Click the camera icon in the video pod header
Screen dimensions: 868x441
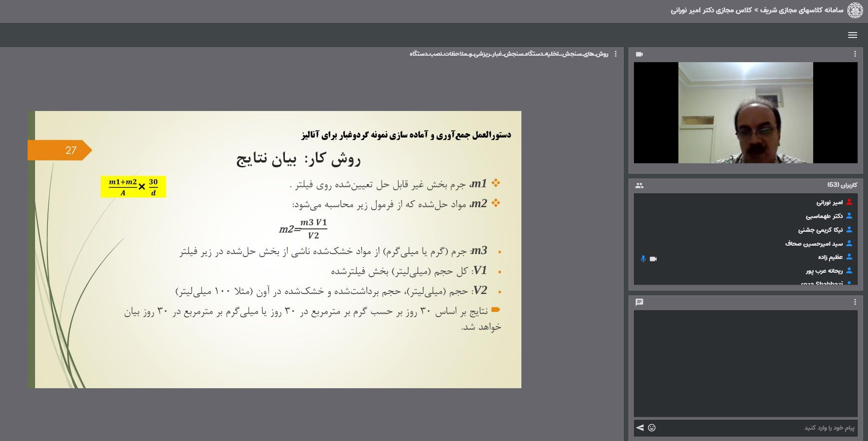click(x=639, y=54)
